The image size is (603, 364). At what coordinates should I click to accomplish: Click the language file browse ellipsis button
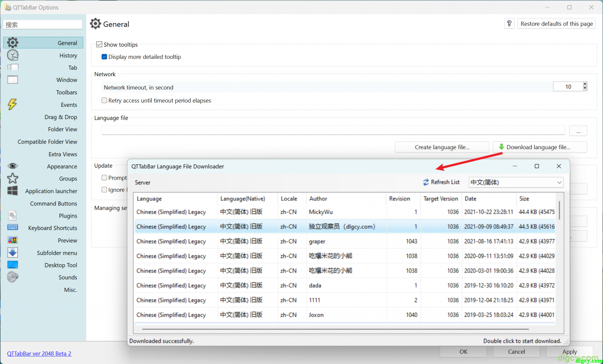point(578,131)
